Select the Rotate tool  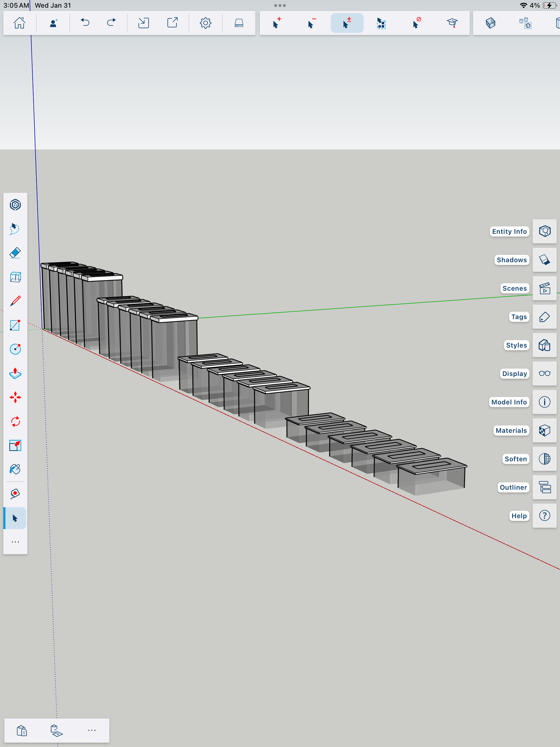pyautogui.click(x=15, y=421)
